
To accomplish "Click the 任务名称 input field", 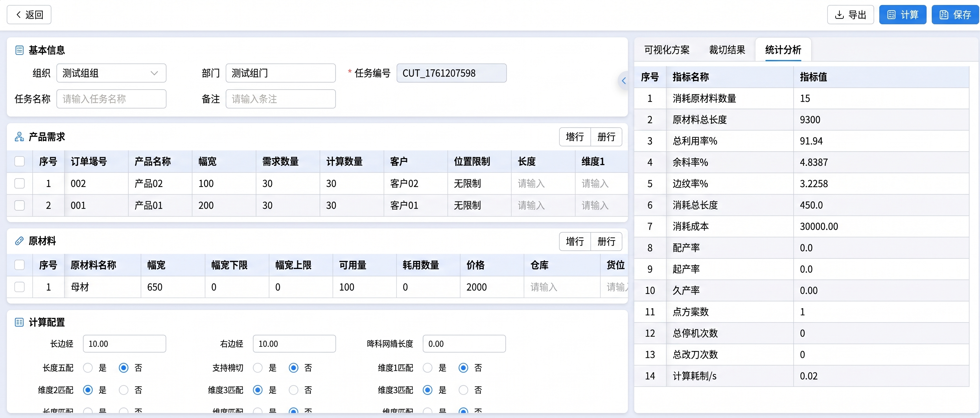I will [111, 99].
